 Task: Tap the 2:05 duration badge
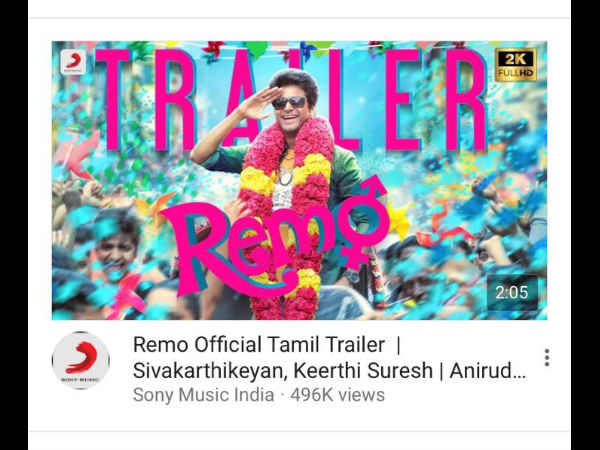512,293
